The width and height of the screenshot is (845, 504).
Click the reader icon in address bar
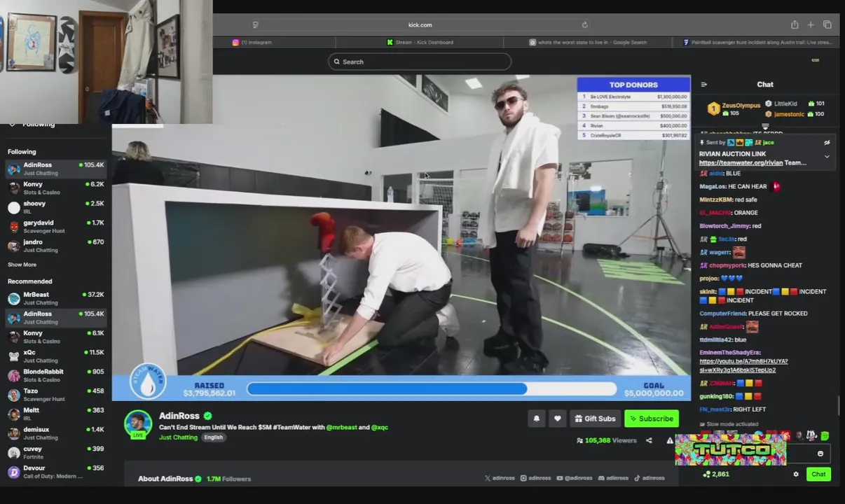tap(256, 24)
